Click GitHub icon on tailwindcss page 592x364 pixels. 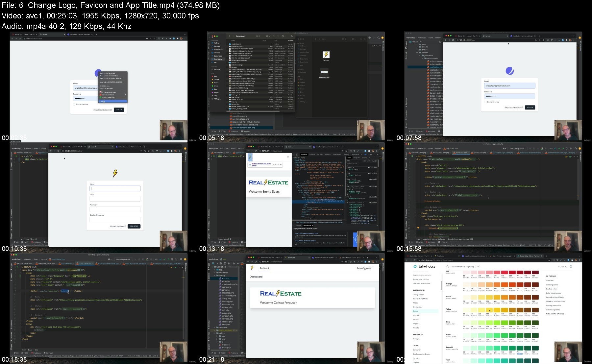click(571, 266)
